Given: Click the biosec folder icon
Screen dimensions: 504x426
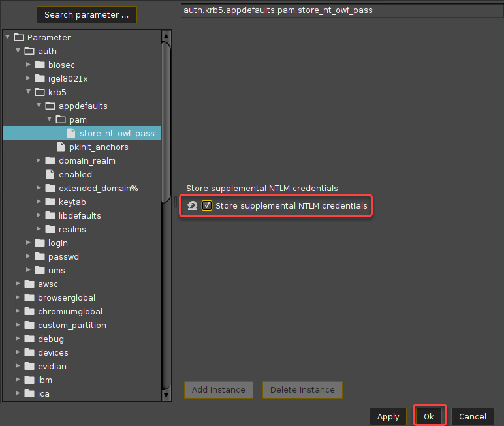Looking at the screenshot, I should (x=40, y=65).
